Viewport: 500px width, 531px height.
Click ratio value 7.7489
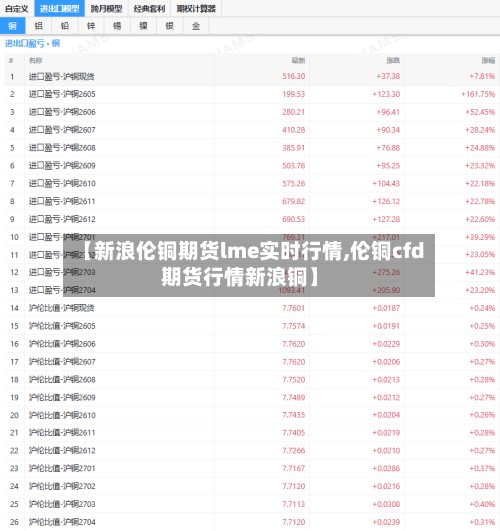[x=294, y=398]
